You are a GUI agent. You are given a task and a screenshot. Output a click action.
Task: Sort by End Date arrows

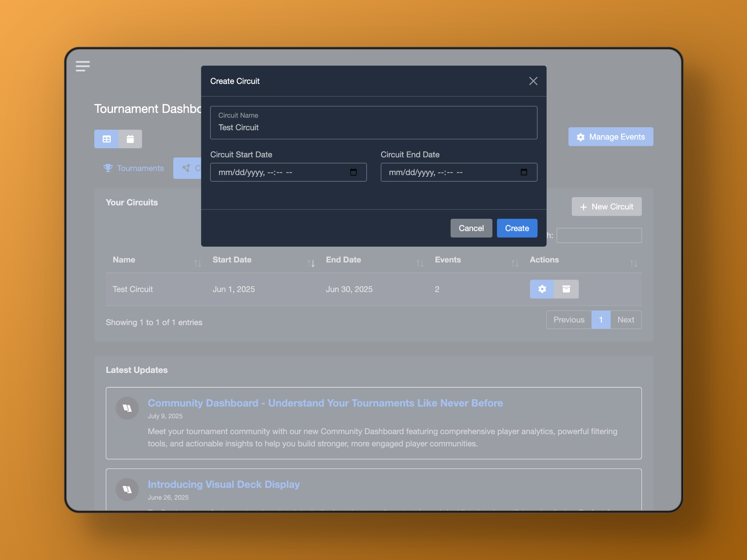(x=420, y=263)
